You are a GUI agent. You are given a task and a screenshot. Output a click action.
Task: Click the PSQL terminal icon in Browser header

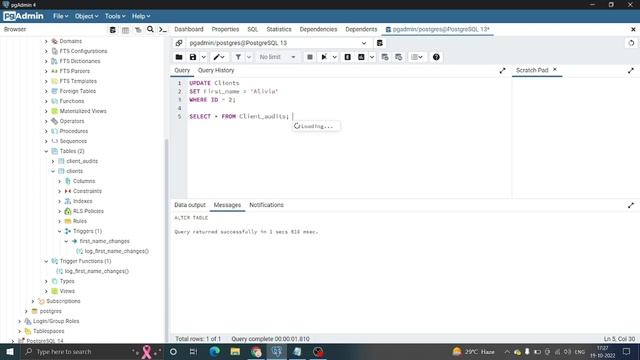pos(162,30)
